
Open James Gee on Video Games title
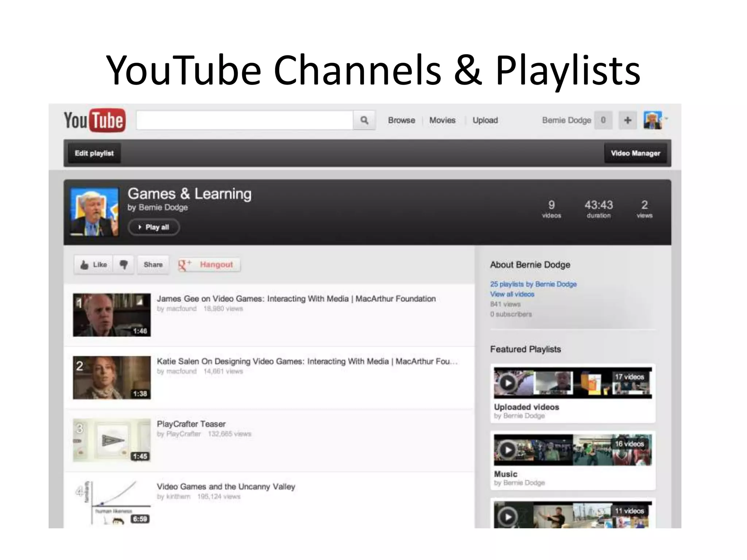(296, 299)
